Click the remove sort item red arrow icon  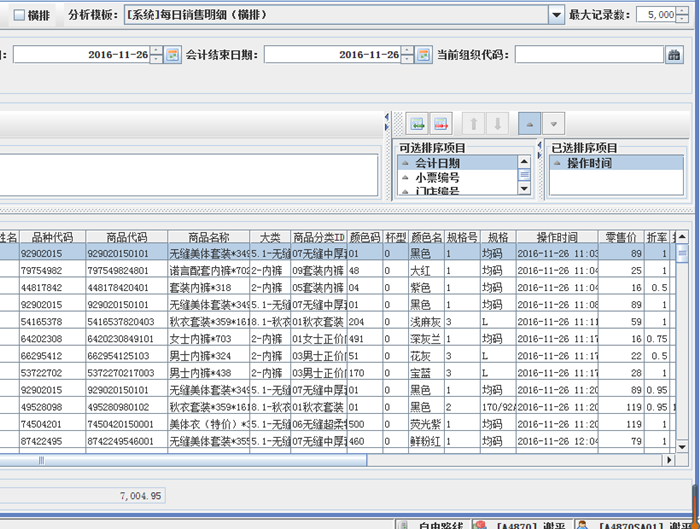tap(441, 123)
